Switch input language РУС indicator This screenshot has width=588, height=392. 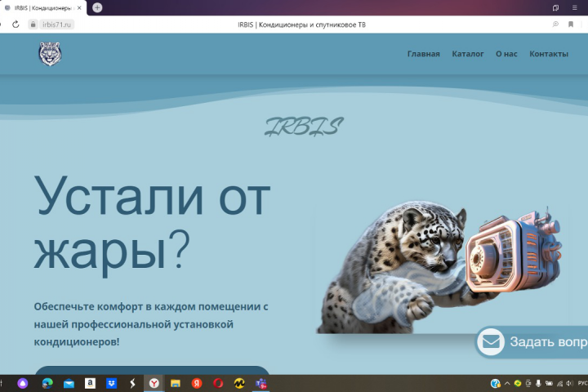click(583, 383)
